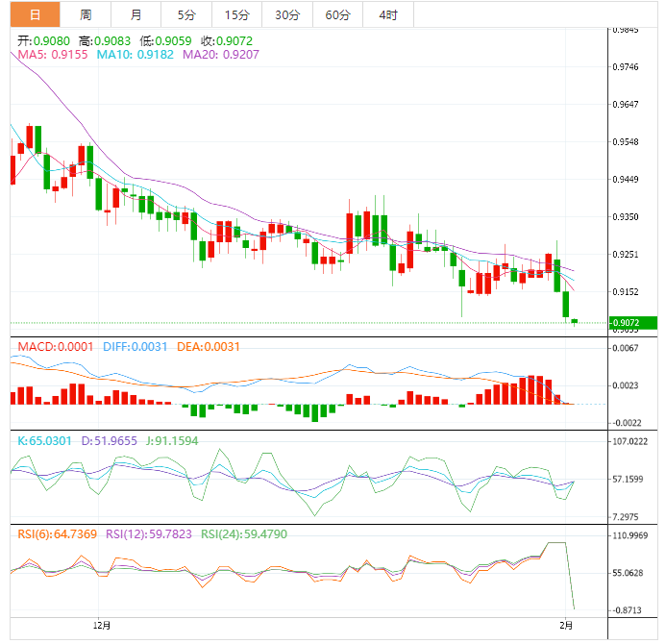Open the 5分 chart tab
Screen dimensions: 666x644
pos(185,14)
